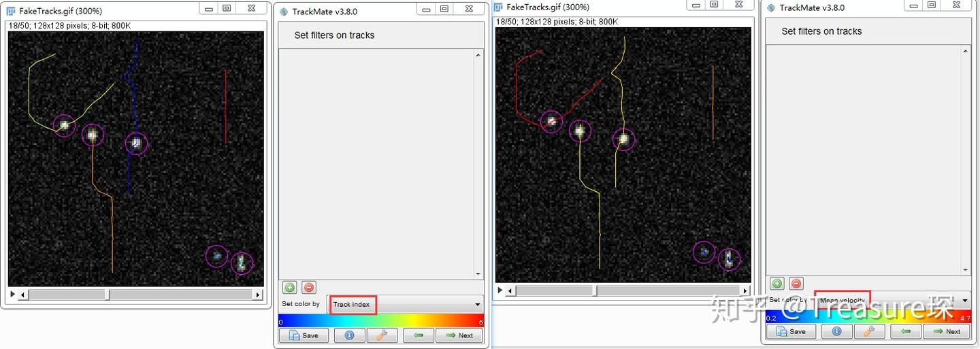Play animation in left FakeTracks window

[12, 295]
